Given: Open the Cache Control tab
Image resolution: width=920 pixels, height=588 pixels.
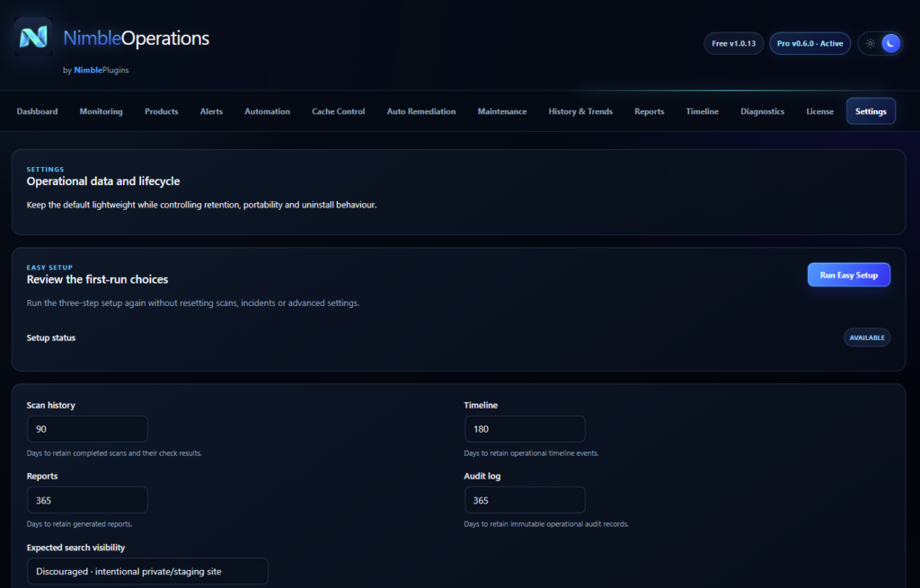Looking at the screenshot, I should [x=338, y=111].
